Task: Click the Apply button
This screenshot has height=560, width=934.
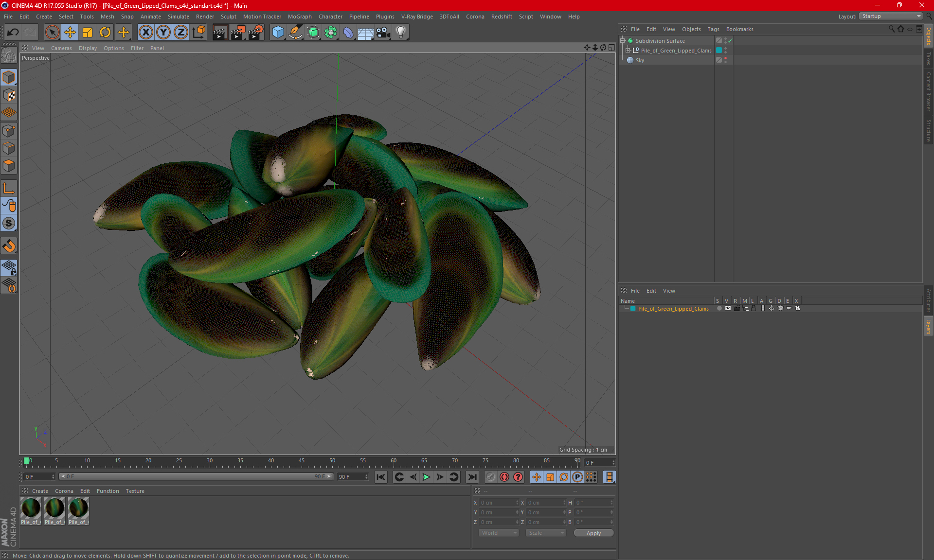Action: point(593,533)
